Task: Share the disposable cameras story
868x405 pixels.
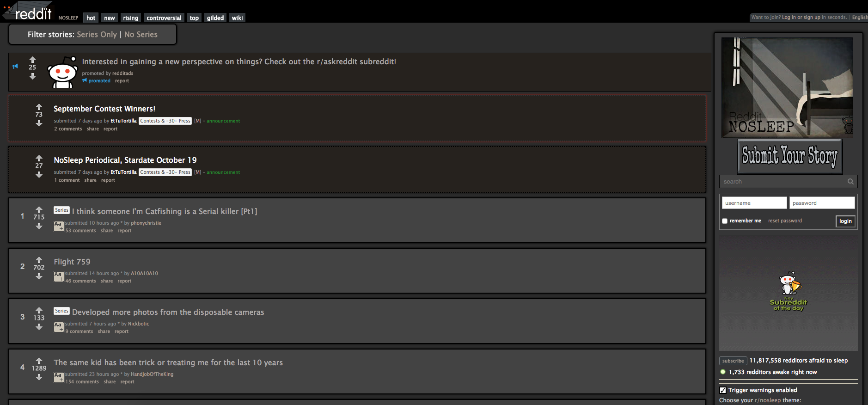Action: pos(104,331)
